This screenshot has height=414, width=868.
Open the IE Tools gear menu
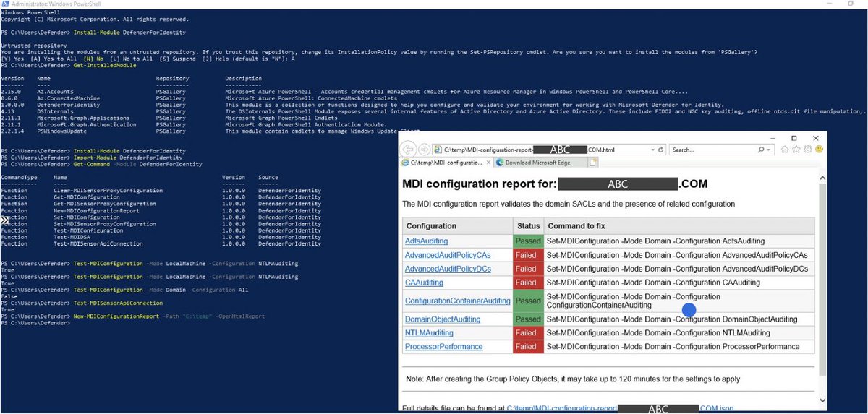tap(807, 150)
